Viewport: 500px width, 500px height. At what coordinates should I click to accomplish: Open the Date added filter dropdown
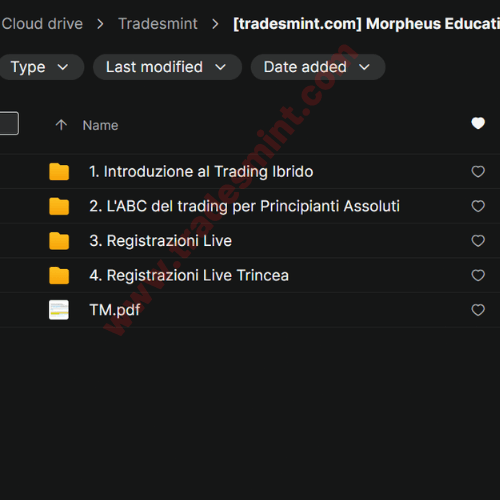point(318,67)
